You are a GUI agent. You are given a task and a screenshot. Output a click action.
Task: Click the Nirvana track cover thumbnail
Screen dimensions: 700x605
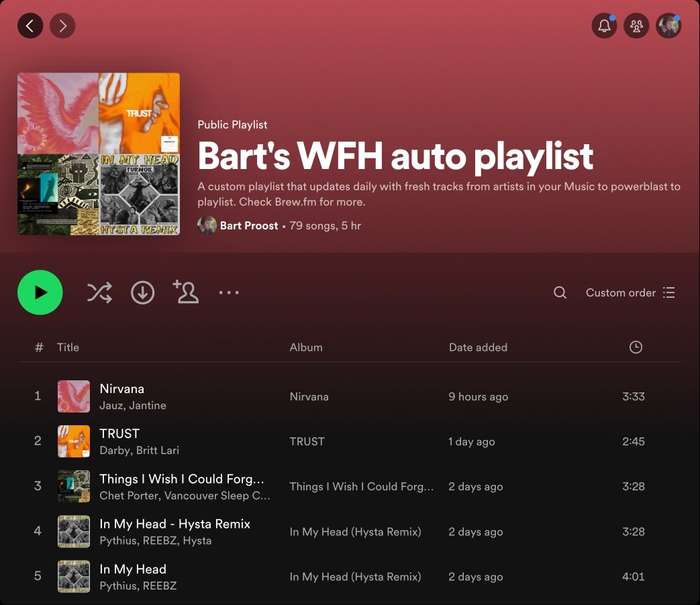point(74,396)
